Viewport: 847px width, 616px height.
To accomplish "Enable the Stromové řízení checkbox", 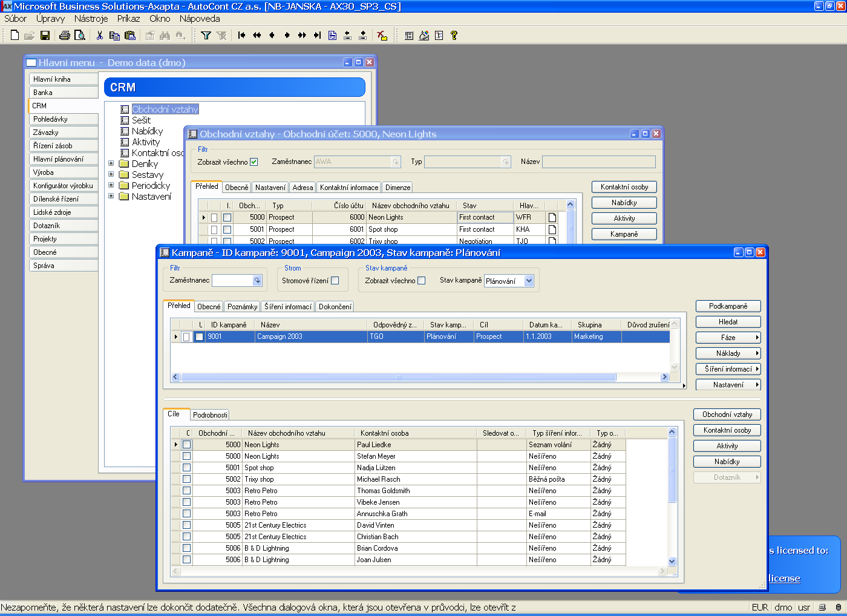I will click(335, 280).
